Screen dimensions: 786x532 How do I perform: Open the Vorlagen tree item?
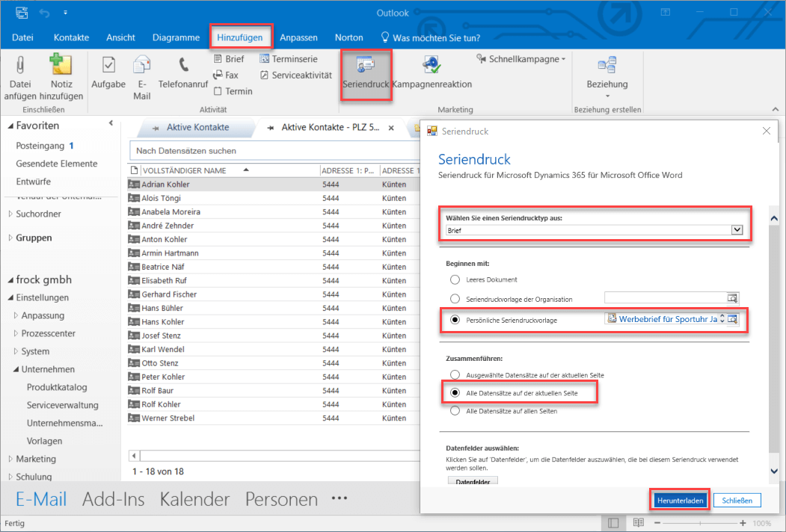click(45, 441)
